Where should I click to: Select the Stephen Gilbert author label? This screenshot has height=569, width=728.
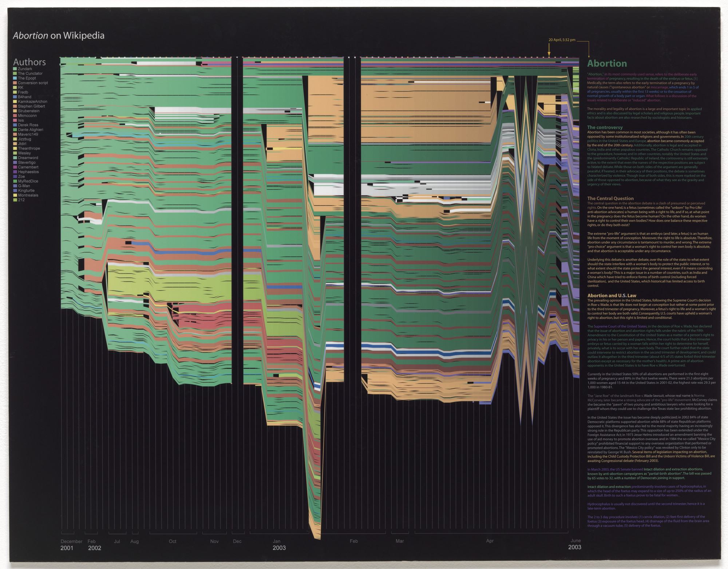31,106
